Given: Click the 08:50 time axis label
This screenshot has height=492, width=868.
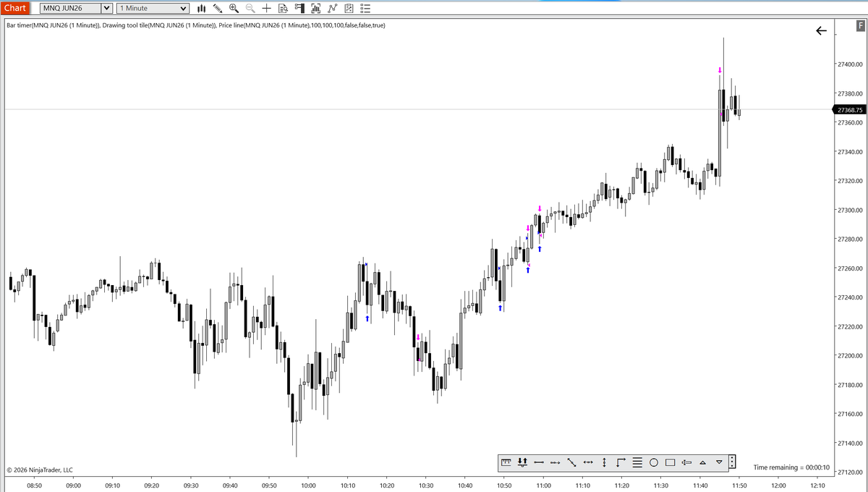Looking at the screenshot, I should [33, 486].
